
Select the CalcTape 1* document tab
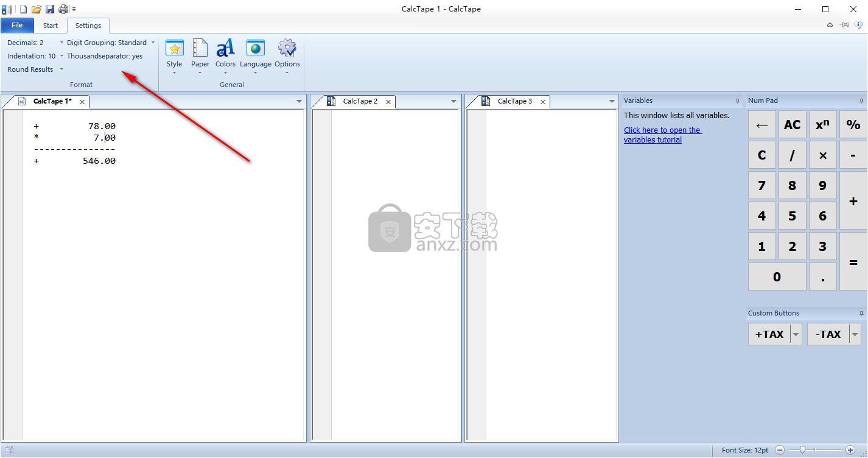(52, 101)
